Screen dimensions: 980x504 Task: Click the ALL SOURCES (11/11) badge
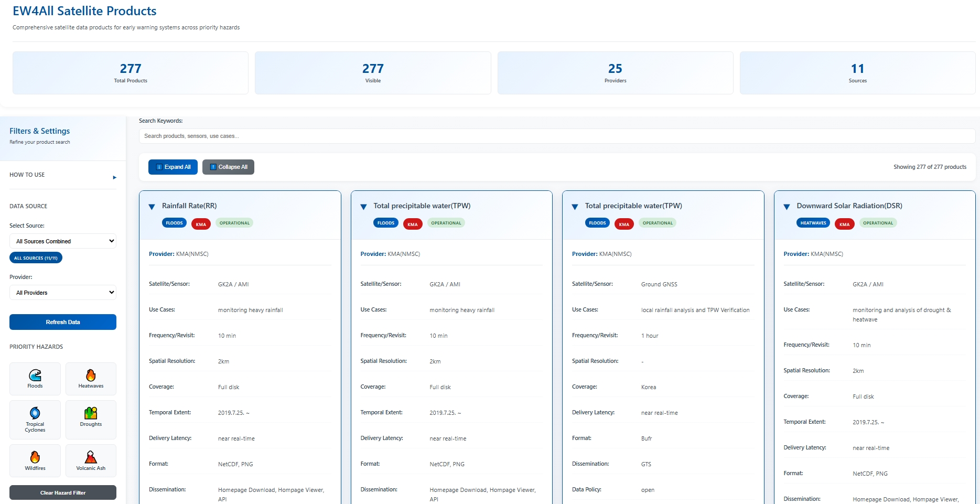[x=36, y=258]
